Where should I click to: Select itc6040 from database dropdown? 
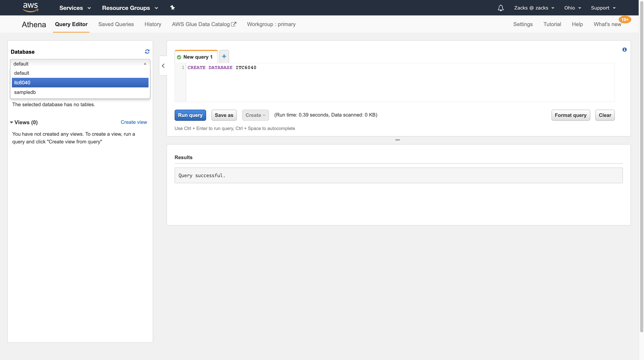[80, 83]
